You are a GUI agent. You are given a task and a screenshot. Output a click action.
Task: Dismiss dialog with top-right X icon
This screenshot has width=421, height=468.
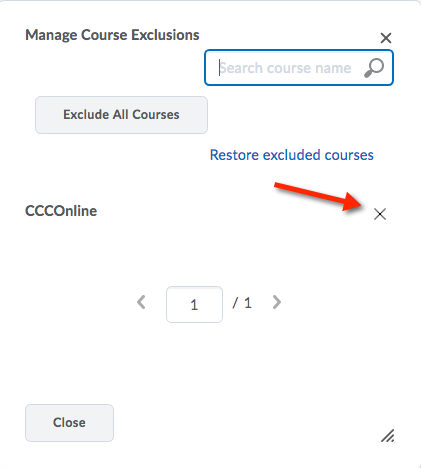point(386,38)
